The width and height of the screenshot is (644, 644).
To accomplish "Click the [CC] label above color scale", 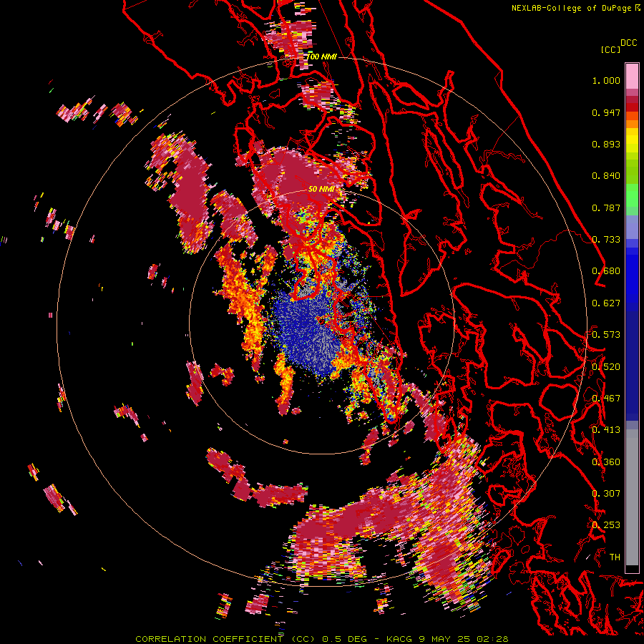I will [610, 49].
